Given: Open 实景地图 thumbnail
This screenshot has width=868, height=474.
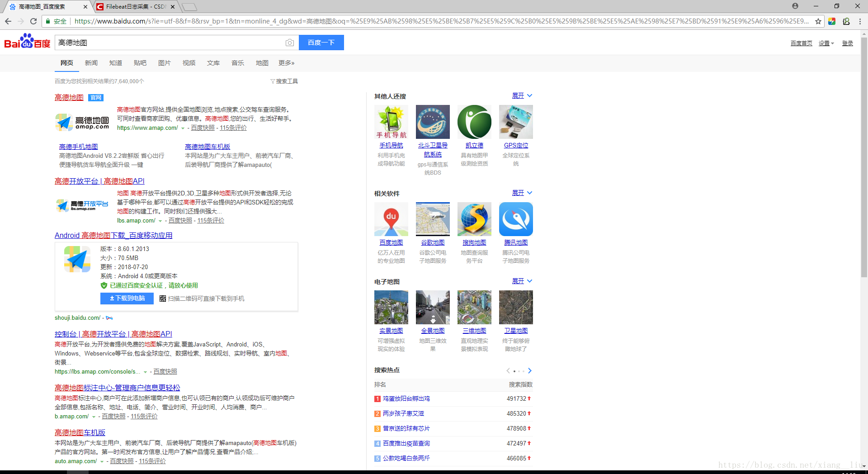Looking at the screenshot, I should 391,307.
